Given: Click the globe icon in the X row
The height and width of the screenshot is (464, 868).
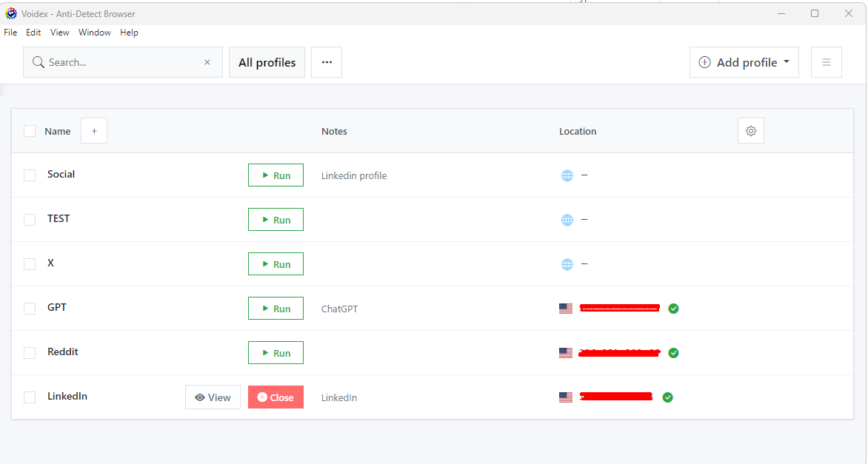Looking at the screenshot, I should pos(567,264).
